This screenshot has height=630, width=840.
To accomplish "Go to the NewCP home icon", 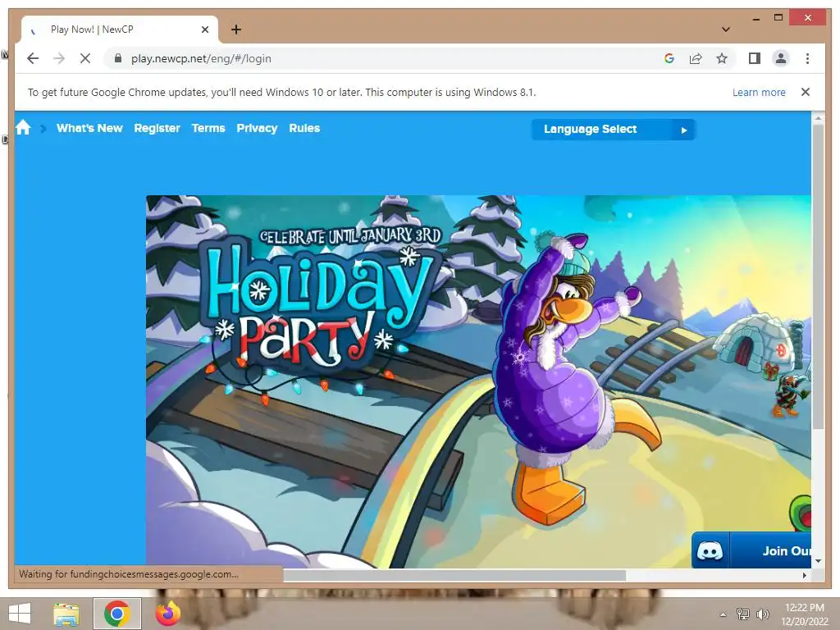I will [x=23, y=127].
